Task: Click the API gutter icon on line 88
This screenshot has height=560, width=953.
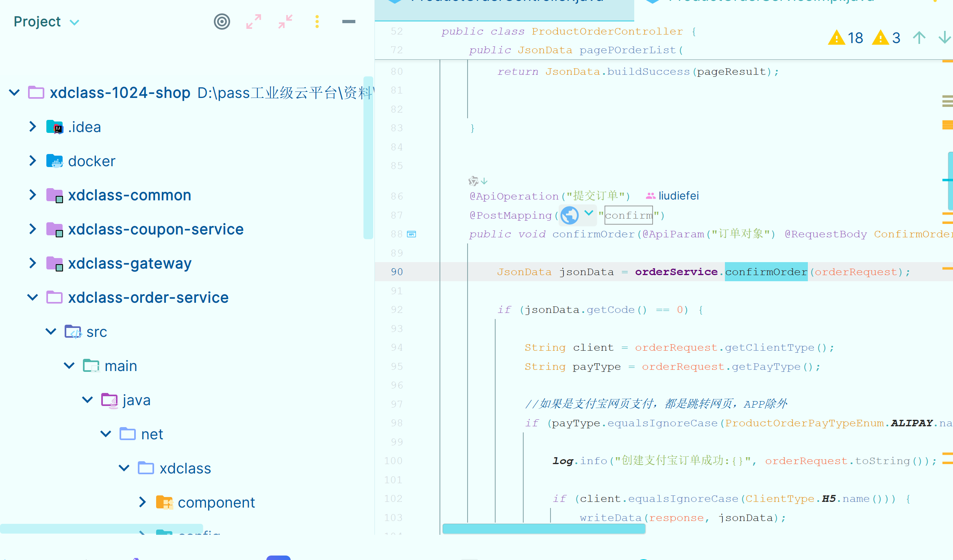Action: click(x=411, y=234)
